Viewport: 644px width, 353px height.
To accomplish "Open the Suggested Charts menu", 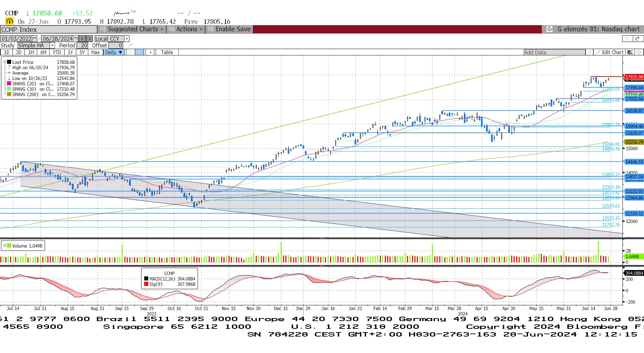I will [x=131, y=29].
